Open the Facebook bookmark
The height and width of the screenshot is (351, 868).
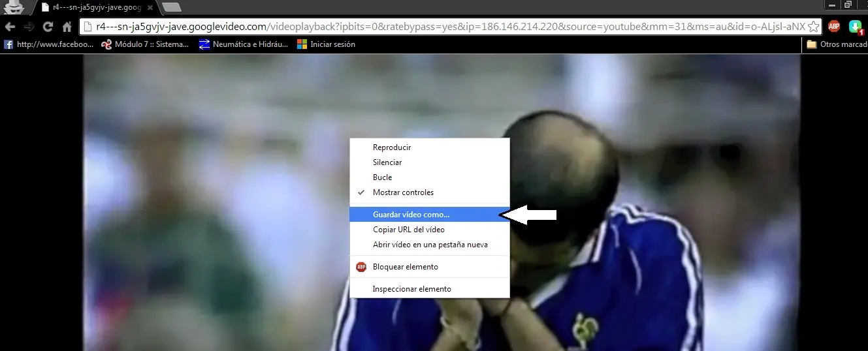pos(49,44)
